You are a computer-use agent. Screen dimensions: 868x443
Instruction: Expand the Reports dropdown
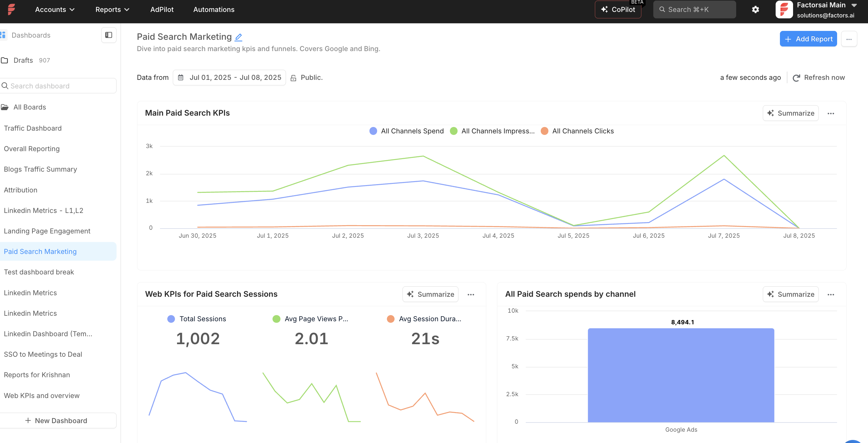112,9
